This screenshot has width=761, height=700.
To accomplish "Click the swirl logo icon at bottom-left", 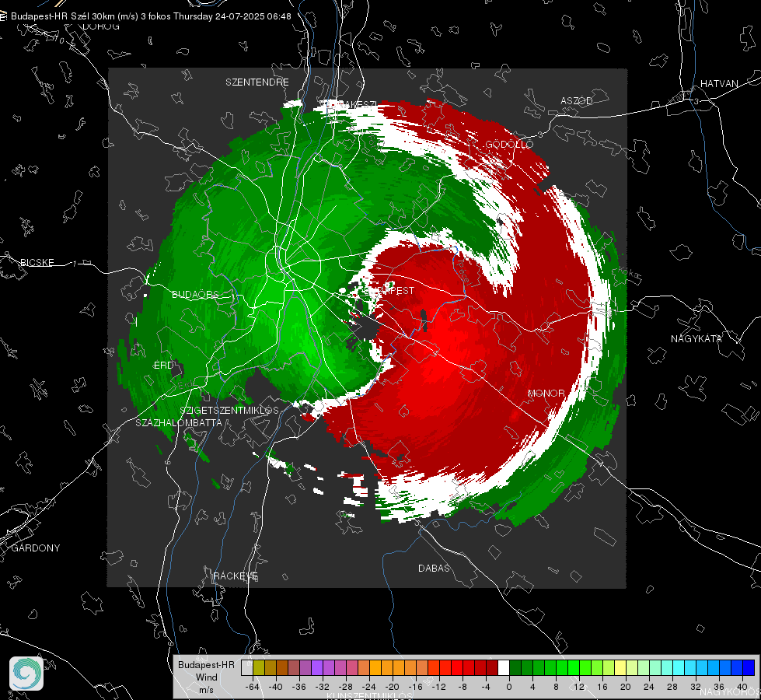I will [26, 674].
